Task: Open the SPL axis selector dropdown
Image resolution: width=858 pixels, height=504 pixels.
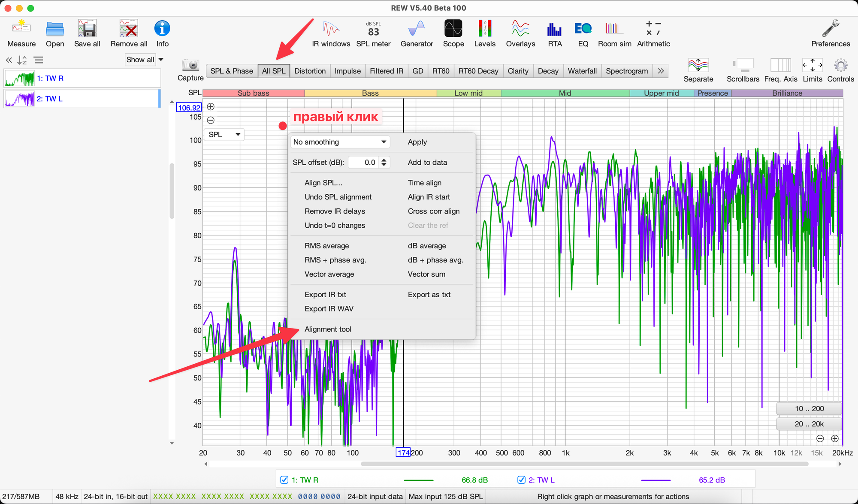Action: [x=224, y=135]
